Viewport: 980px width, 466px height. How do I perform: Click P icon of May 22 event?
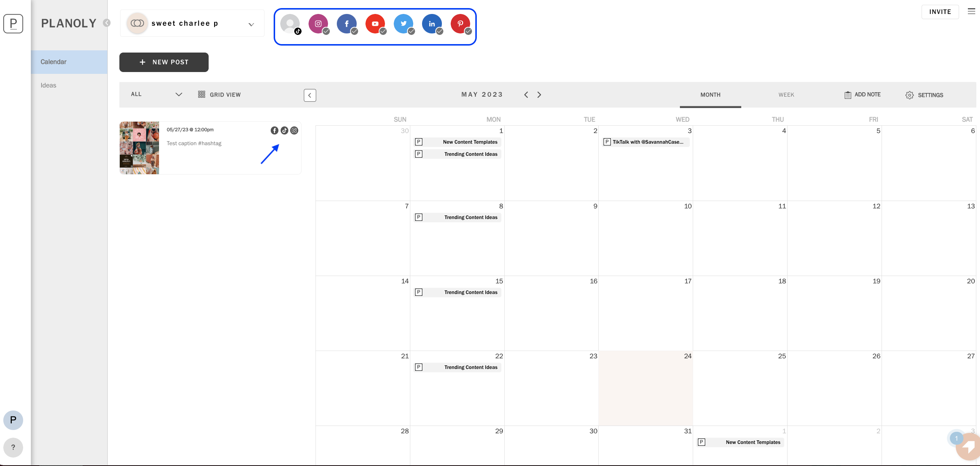[418, 368]
